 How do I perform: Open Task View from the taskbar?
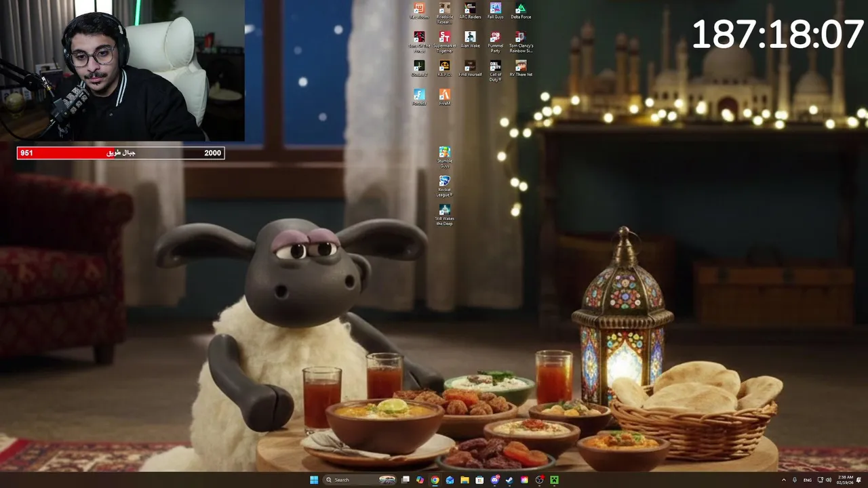405,480
